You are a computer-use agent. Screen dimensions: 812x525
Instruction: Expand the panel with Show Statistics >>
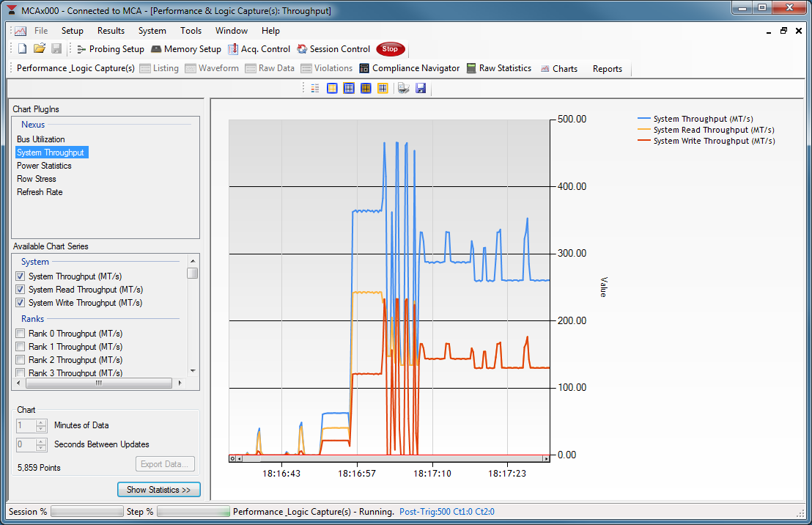(x=158, y=490)
